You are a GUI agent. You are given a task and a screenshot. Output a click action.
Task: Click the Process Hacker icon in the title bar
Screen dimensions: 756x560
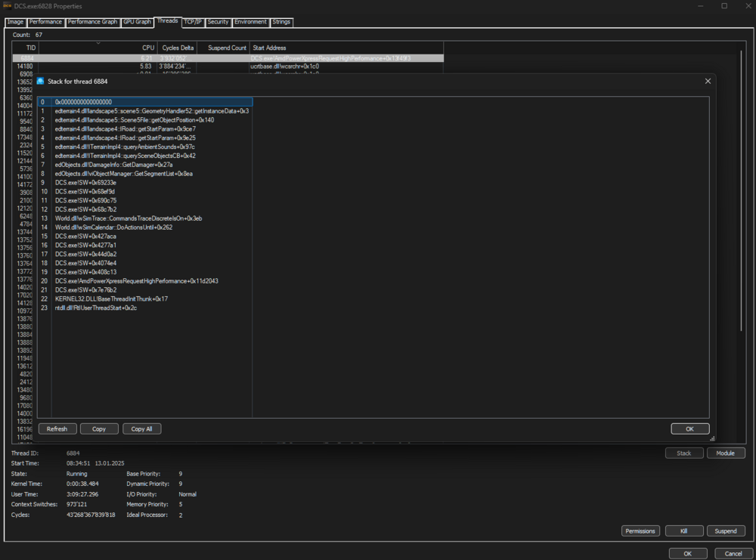pos(7,6)
